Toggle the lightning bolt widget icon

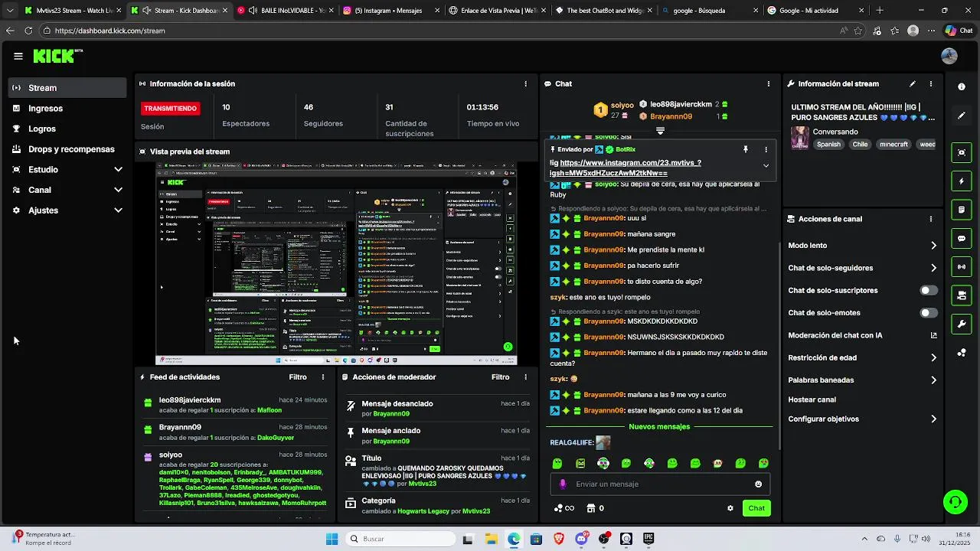962,181
